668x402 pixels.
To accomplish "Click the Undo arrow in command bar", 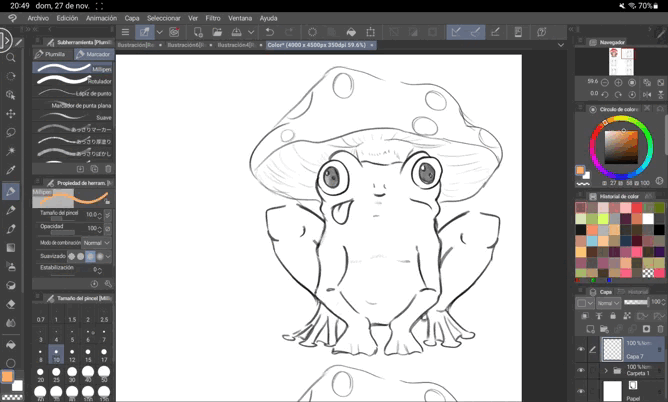I will [270, 32].
